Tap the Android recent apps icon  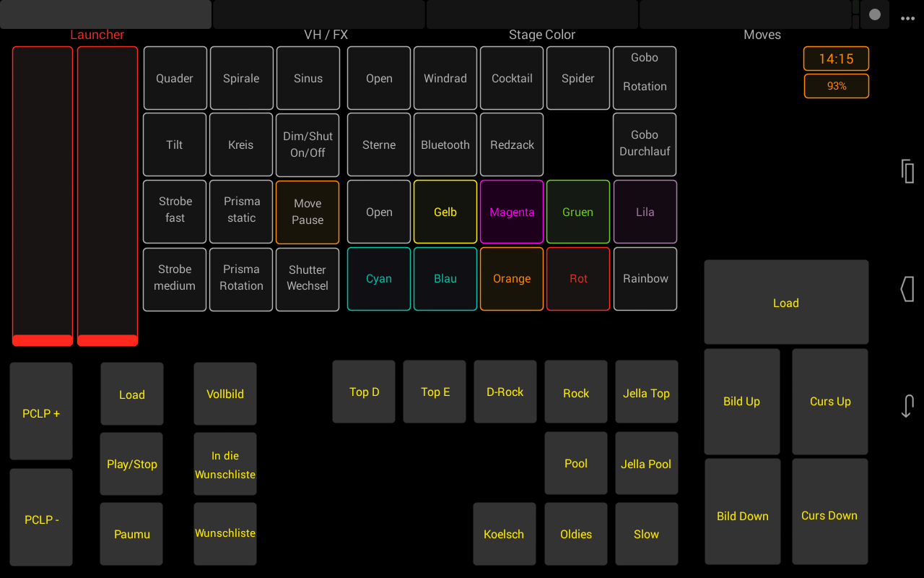click(x=907, y=171)
